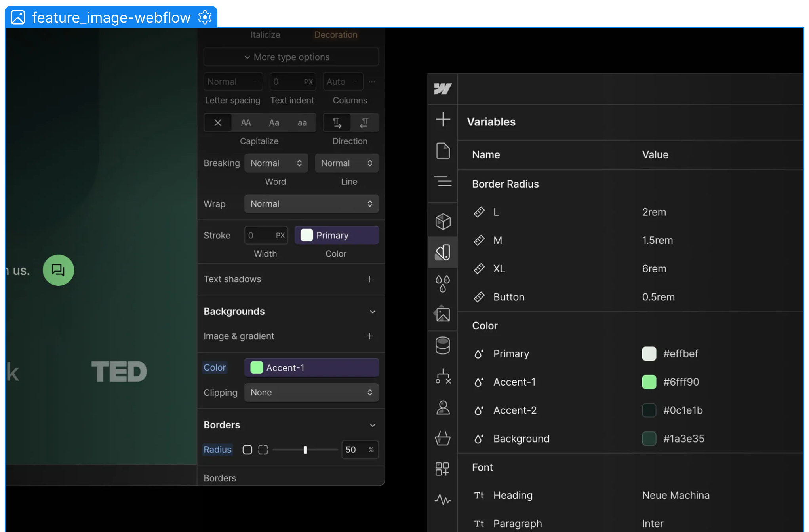Collapse the Backgrounds section
Image resolution: width=809 pixels, height=532 pixels.
tap(372, 312)
